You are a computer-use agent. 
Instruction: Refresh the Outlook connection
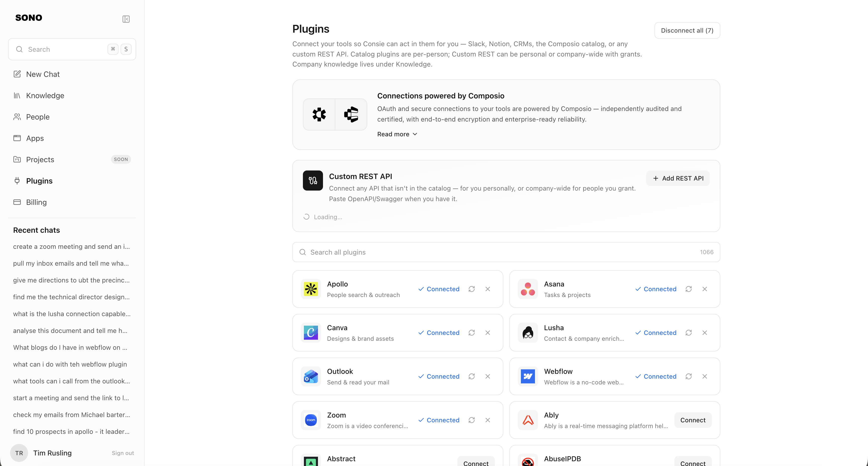[471, 376]
